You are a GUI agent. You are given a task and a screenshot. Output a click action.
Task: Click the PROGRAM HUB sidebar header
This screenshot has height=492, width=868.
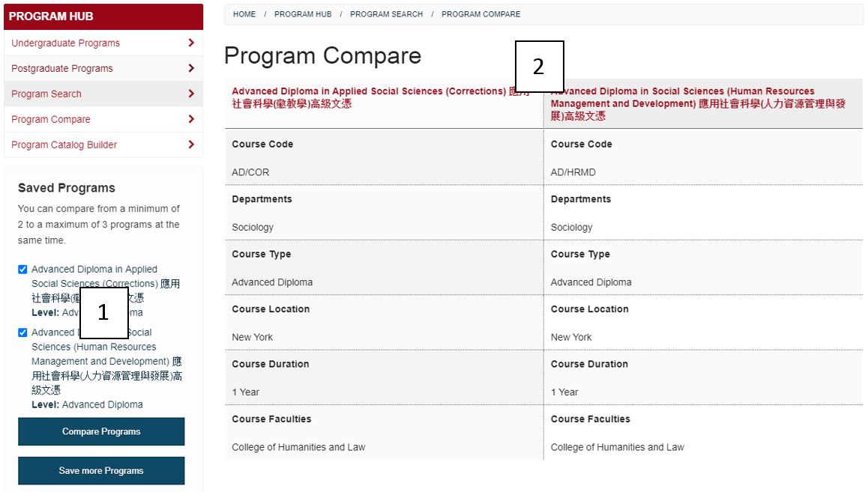click(52, 16)
